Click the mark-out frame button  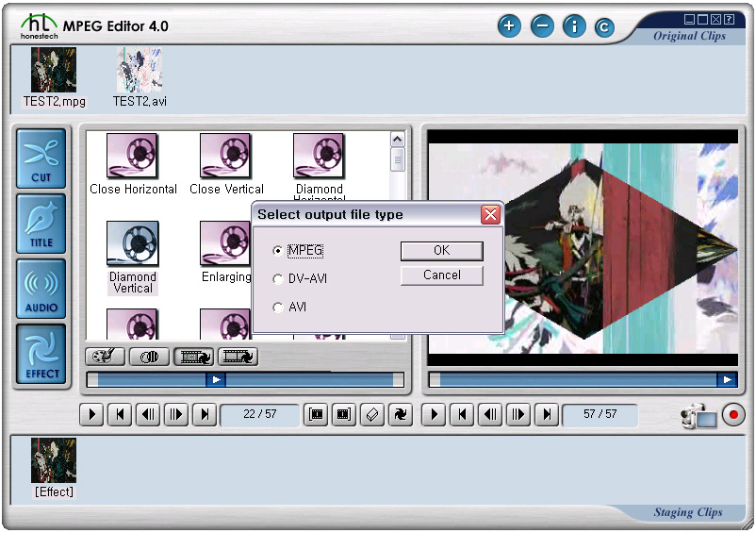344,414
